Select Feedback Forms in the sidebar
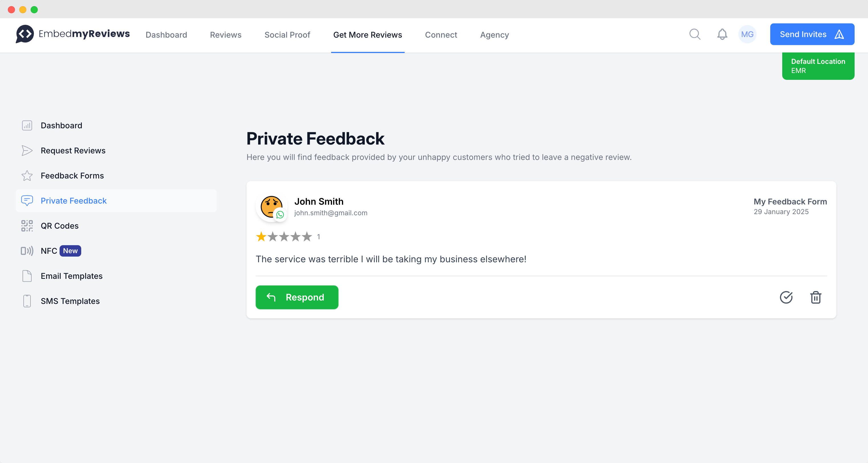This screenshot has height=463, width=868. [72, 176]
